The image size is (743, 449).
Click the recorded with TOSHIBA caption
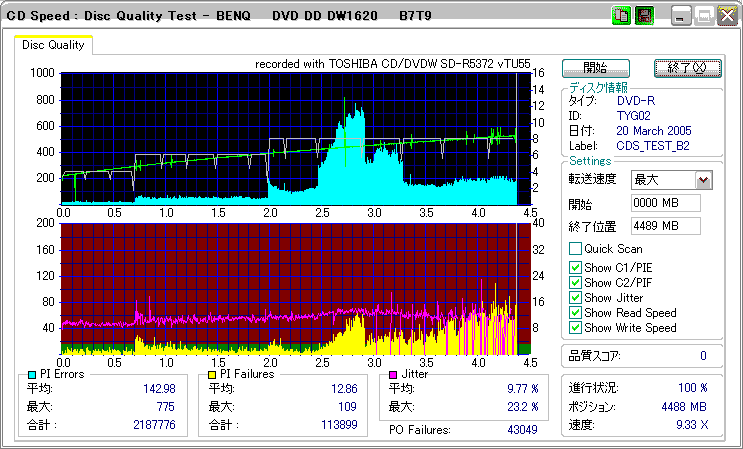(393, 64)
